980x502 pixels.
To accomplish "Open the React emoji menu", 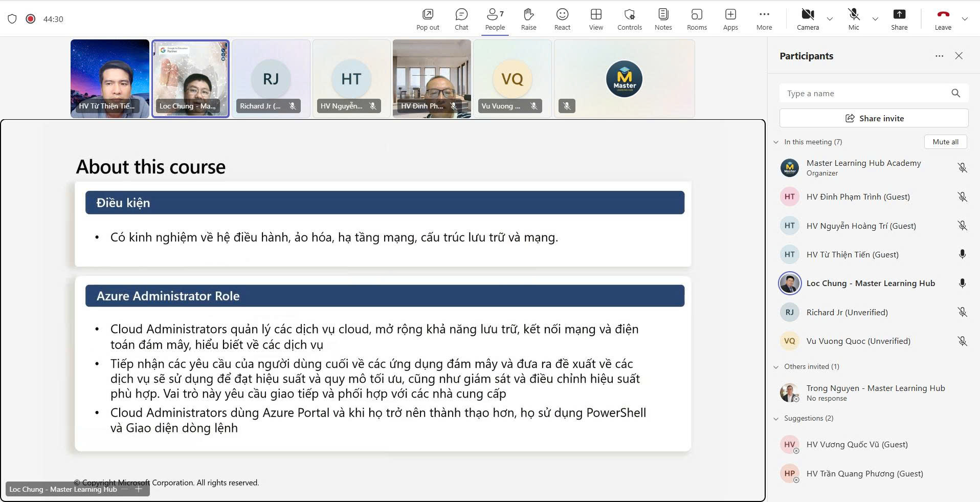I will [562, 19].
